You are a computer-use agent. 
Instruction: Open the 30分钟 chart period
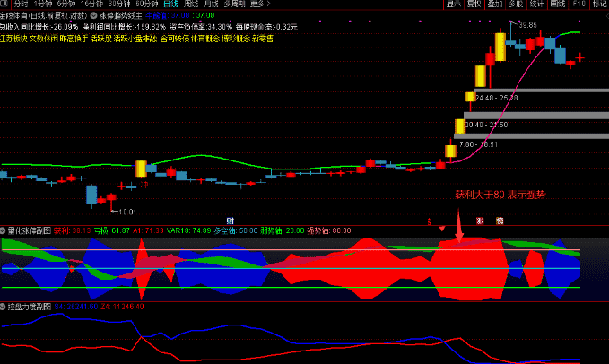(x=117, y=4)
